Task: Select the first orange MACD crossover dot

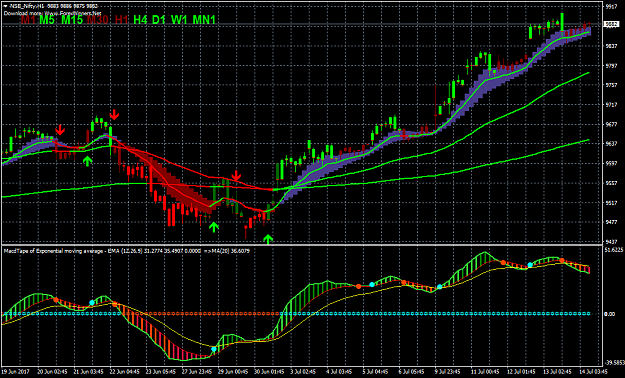Action: (56, 299)
